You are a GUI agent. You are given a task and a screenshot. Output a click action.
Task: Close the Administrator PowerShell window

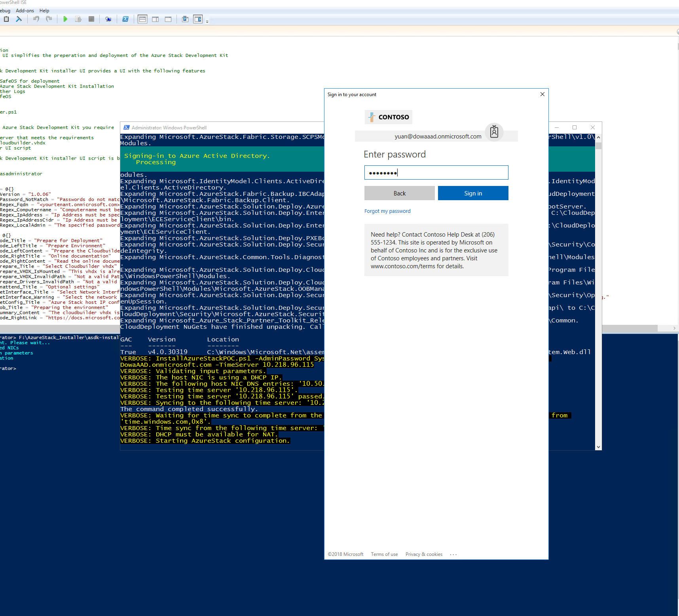coord(592,127)
